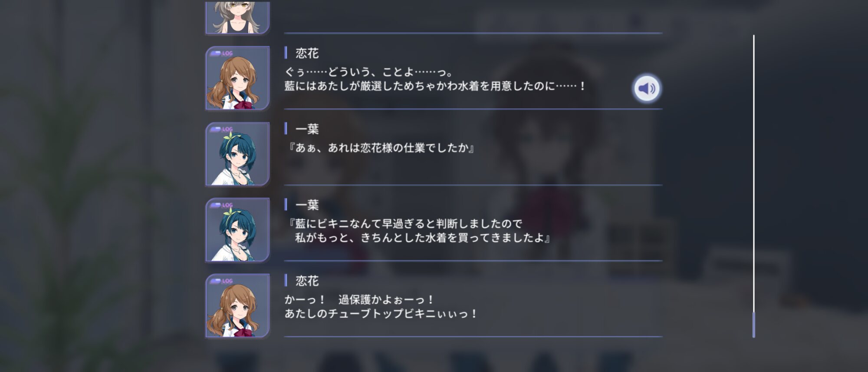Image resolution: width=868 pixels, height=372 pixels.
Task: Click the 一葉 name label above 藍にビキニ line
Action: 307,205
